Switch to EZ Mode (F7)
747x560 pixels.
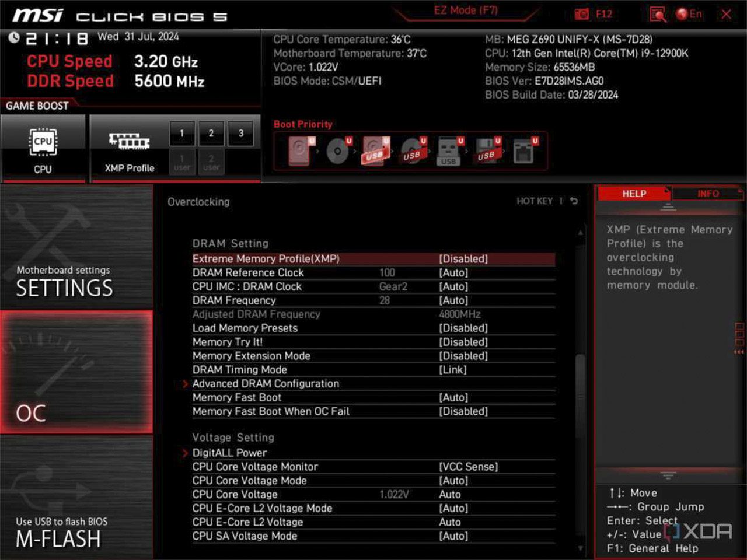pyautogui.click(x=465, y=10)
